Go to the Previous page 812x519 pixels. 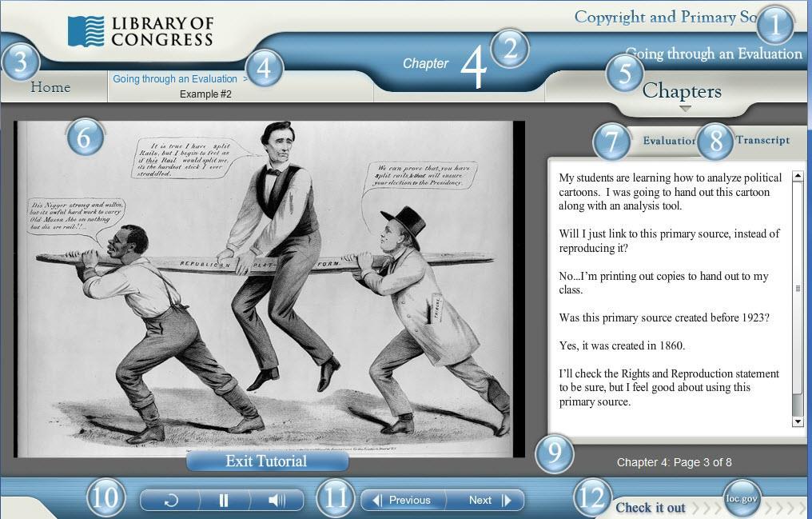click(x=402, y=501)
